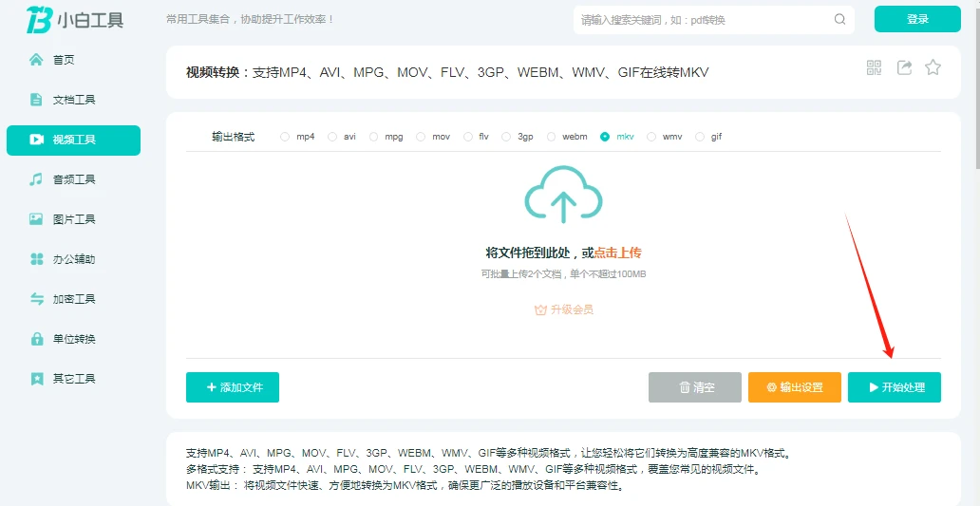Open 图片工具 menu item
The image size is (980, 506).
click(73, 219)
